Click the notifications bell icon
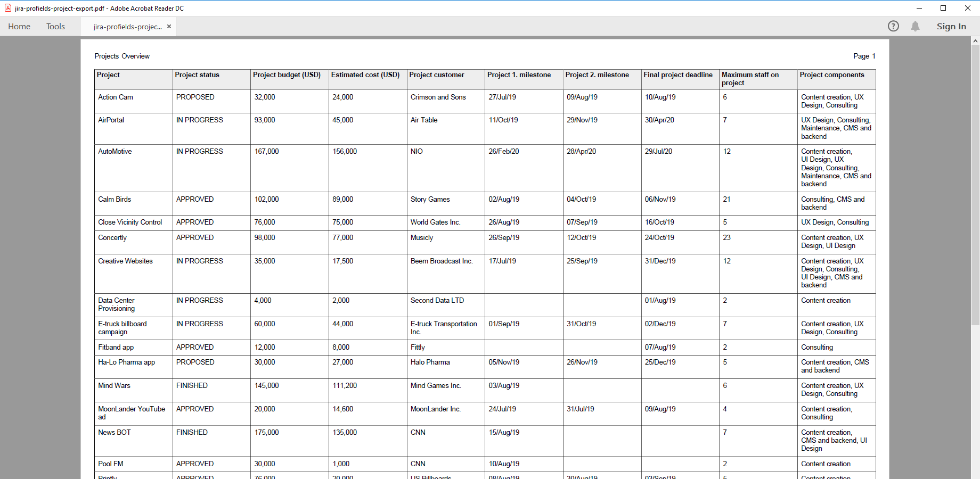Image resolution: width=980 pixels, height=479 pixels. [x=915, y=26]
